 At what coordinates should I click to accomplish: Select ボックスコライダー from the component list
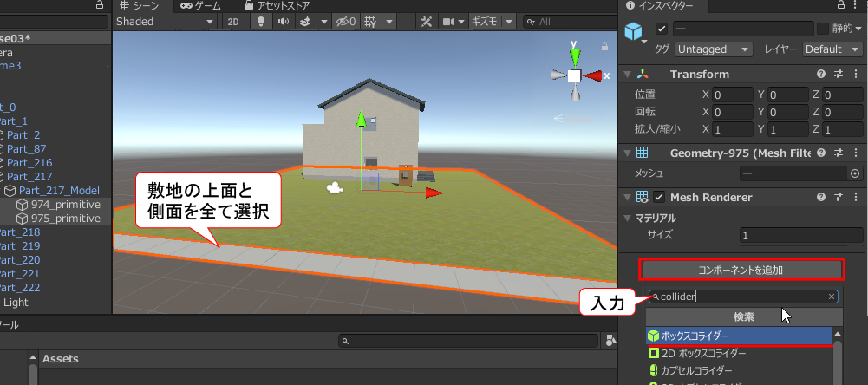739,335
